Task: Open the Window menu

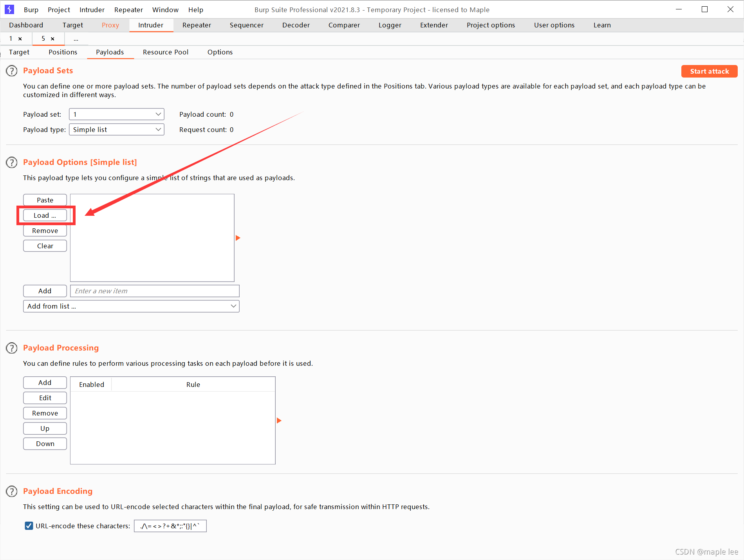Action: click(x=165, y=10)
